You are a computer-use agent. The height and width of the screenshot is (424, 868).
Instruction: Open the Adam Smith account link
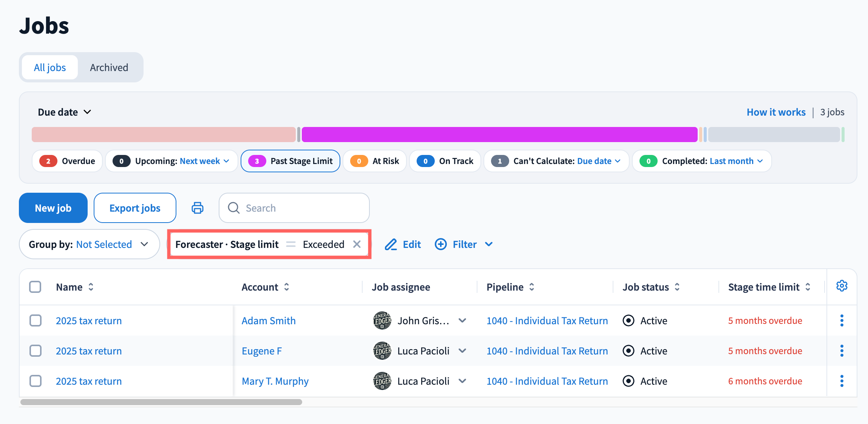tap(269, 320)
